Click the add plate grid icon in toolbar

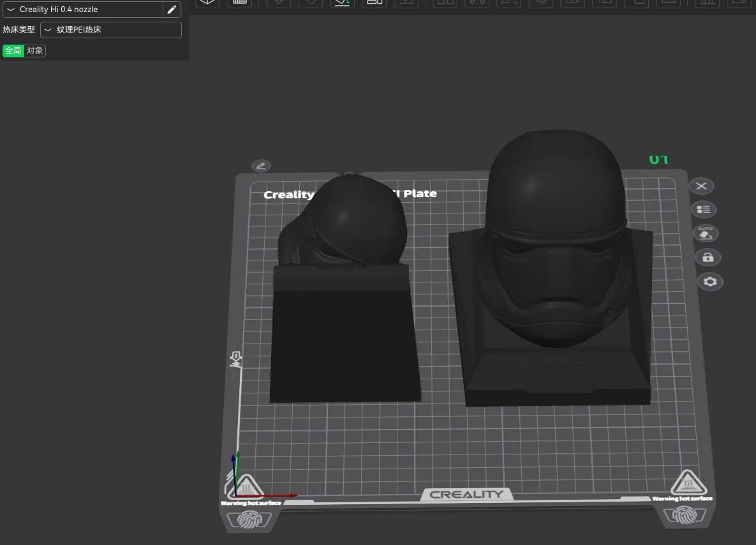click(x=240, y=3)
